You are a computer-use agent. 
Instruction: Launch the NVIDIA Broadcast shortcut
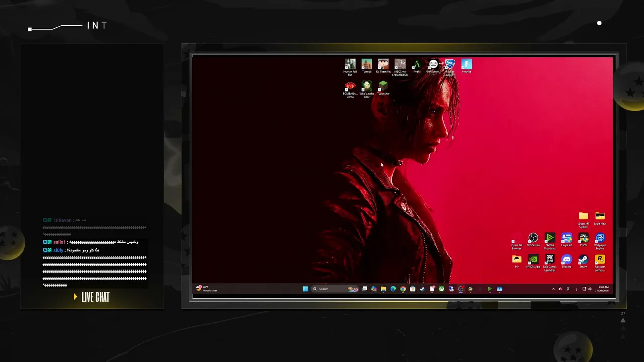coord(550,241)
